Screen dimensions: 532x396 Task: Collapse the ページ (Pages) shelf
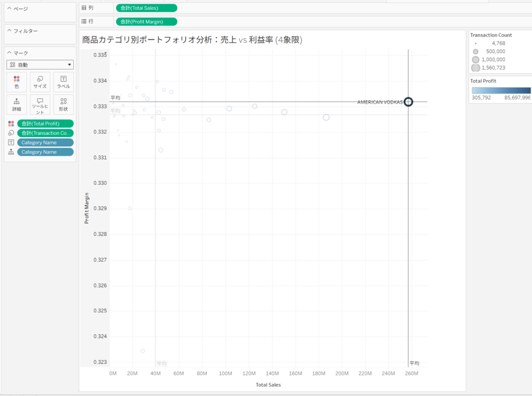tap(9, 9)
